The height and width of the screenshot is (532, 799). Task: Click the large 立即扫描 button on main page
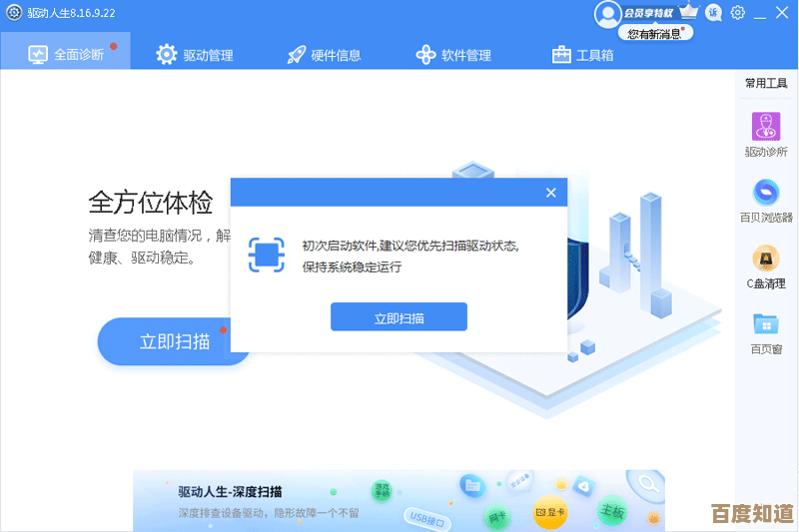coord(175,341)
